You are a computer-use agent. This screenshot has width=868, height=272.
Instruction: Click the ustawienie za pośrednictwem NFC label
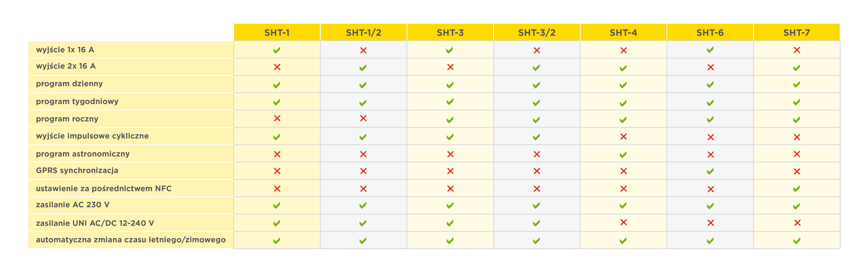(x=104, y=188)
